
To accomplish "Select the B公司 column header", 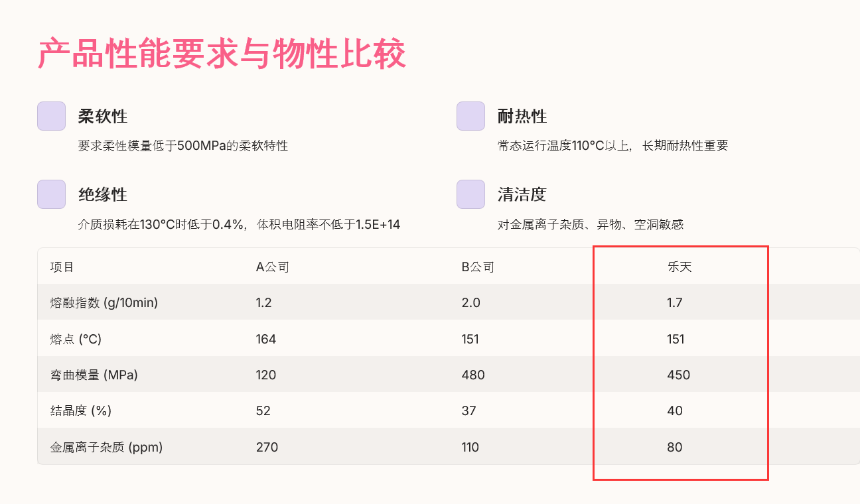I will [x=478, y=267].
